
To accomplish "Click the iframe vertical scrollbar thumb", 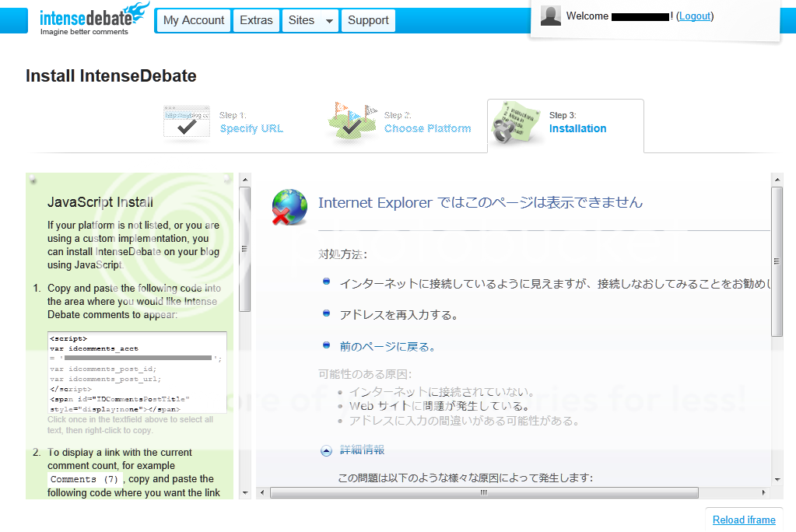I will pyautogui.click(x=777, y=261).
